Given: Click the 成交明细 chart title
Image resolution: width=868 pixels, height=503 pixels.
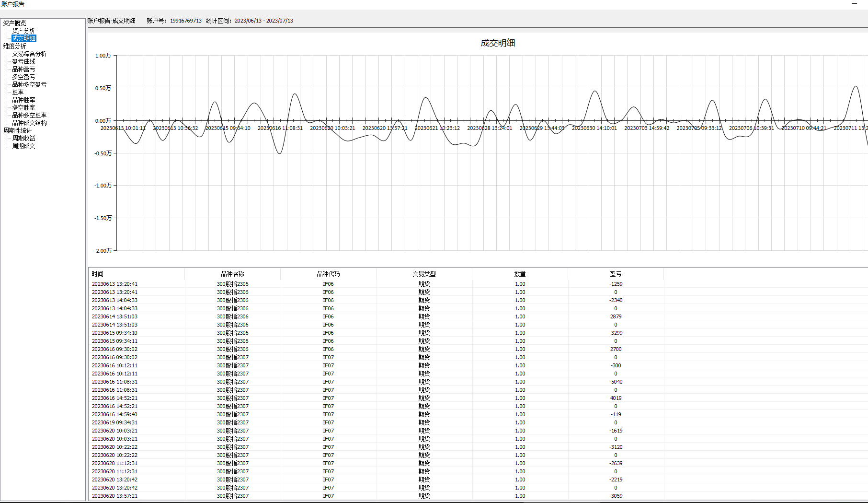Looking at the screenshot, I should (x=498, y=43).
